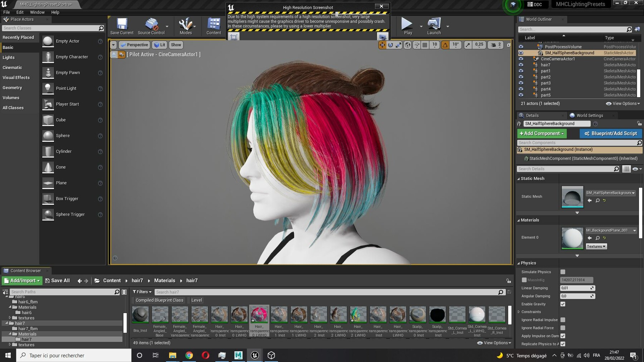This screenshot has height=362, width=644.
Task: Toggle rotation snap angle icon
Action: click(x=445, y=45)
